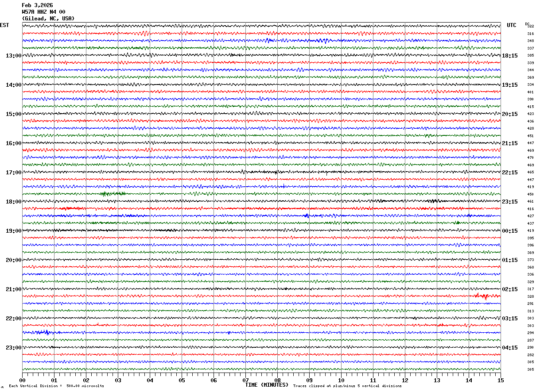This screenshot has width=536, height=392.
Task: Click the 18:15 UTC row label
Action: coord(510,56)
